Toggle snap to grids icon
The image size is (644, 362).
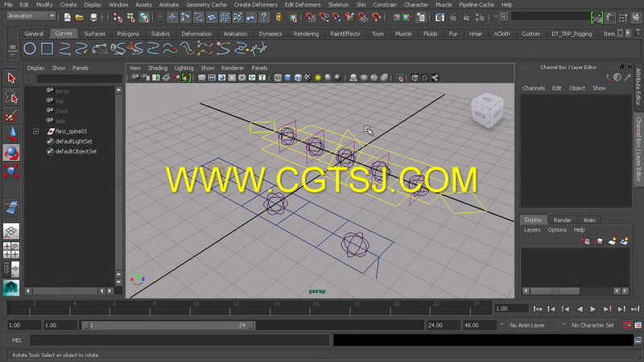click(311, 17)
